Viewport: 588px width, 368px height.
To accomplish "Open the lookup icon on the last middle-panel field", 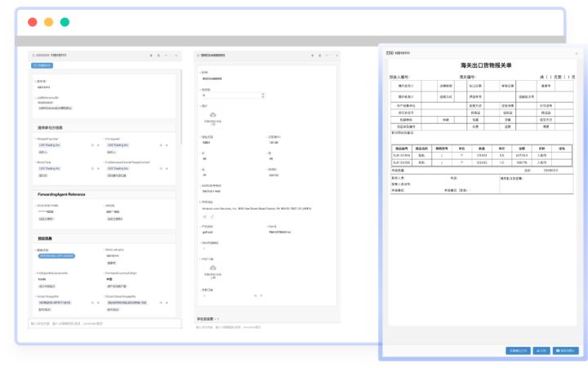I will tap(256, 295).
